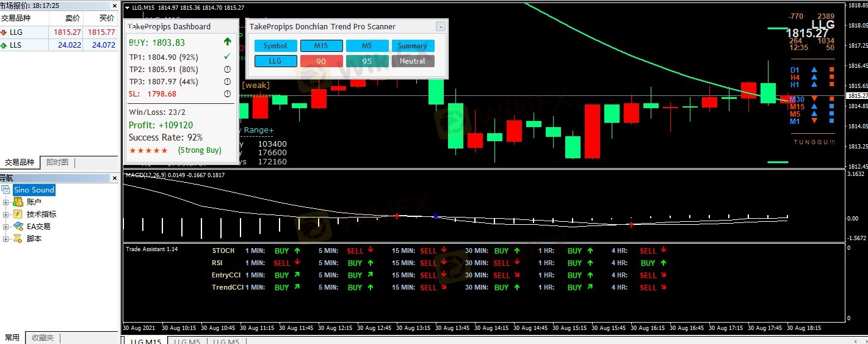This screenshot has width=868, height=344.
Task: Switch to the 即时图 tab
Action: tap(57, 163)
